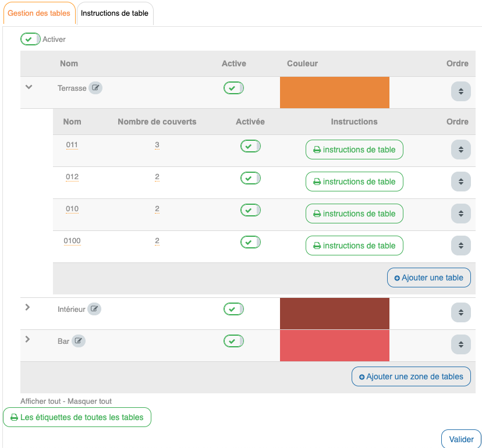Expand the Bar zone row
The image size is (482, 448).
point(27,339)
